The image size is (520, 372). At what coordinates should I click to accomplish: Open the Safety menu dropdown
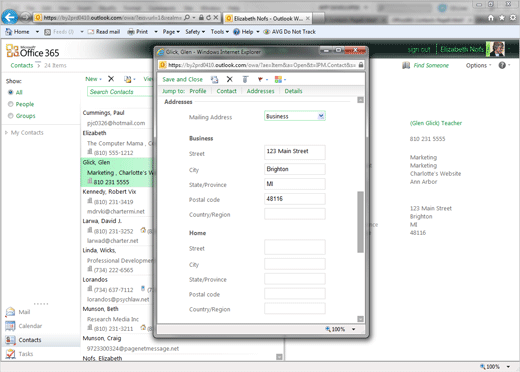pyautogui.click(x=195, y=32)
